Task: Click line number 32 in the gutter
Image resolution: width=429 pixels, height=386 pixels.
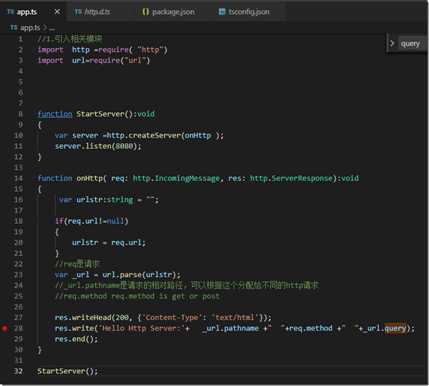Action: [18, 371]
